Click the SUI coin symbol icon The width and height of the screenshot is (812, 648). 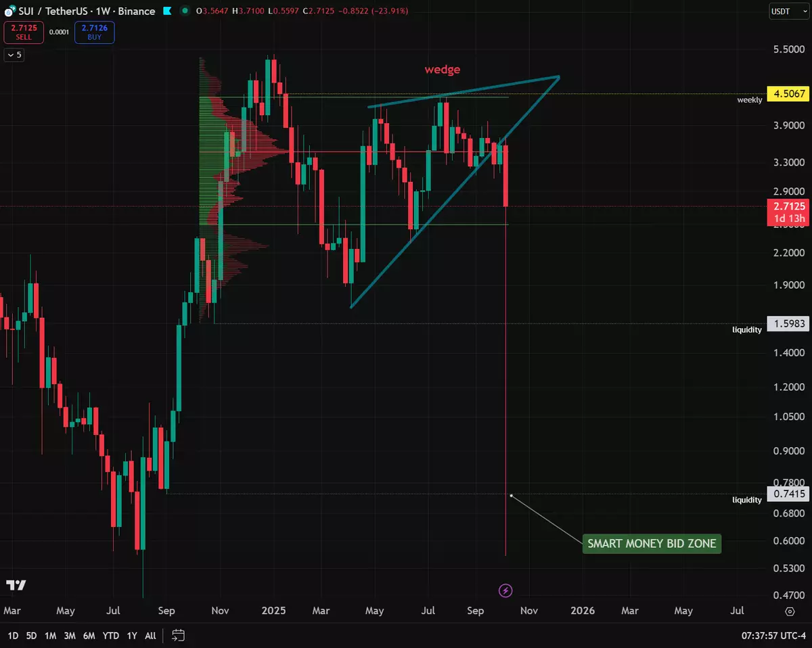[9, 11]
